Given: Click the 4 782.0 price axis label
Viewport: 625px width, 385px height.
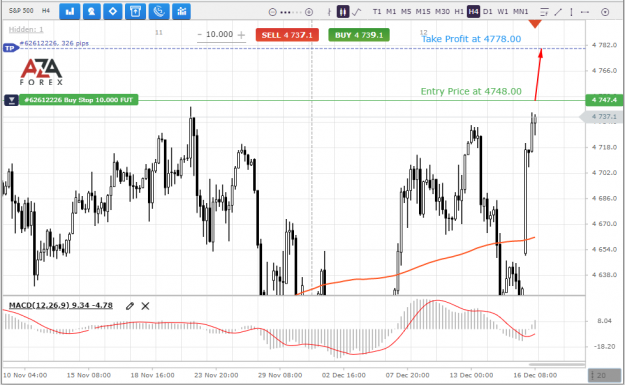Looking at the screenshot, I should [x=604, y=45].
